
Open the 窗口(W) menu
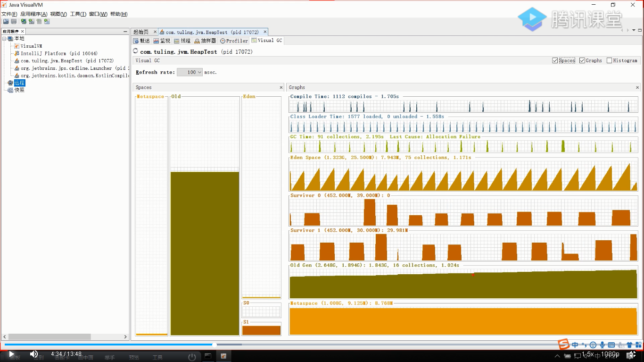[x=98, y=14]
